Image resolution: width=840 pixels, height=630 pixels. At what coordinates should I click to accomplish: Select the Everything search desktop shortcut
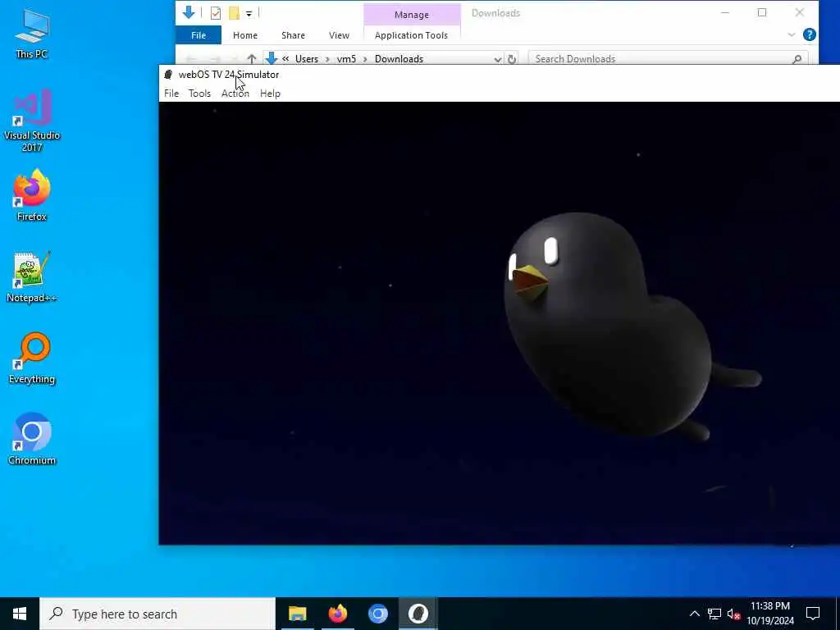pyautogui.click(x=32, y=358)
